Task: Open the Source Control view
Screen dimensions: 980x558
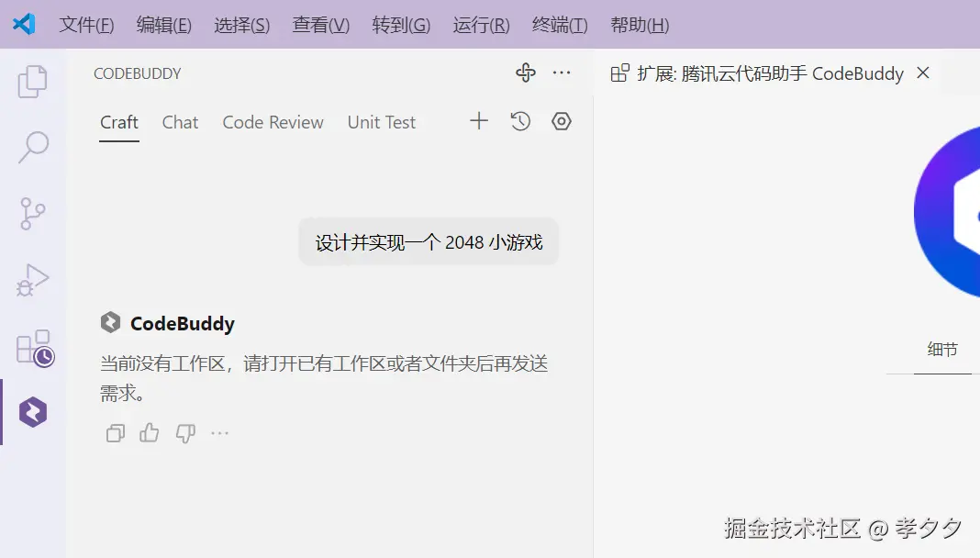Action: 32,214
